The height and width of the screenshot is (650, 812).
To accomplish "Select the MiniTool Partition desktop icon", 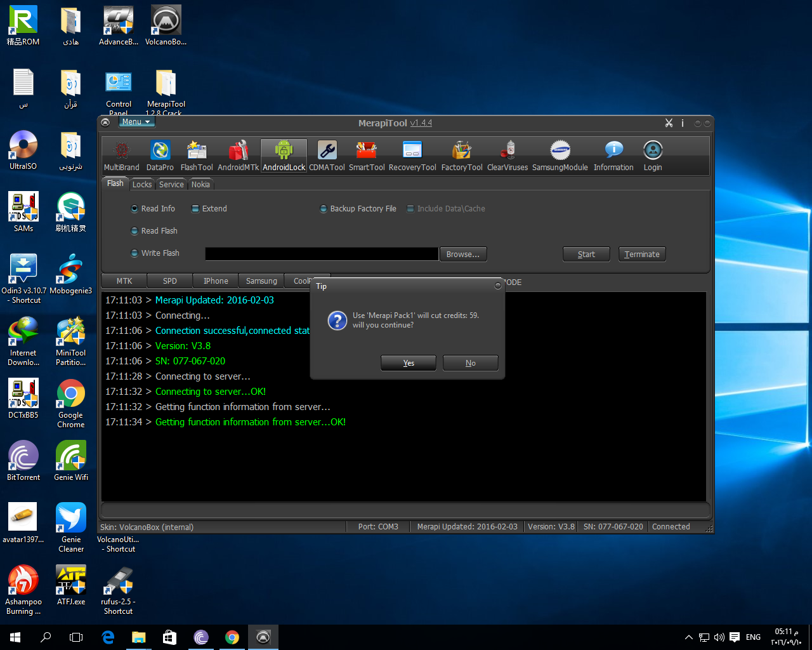I will coord(71,342).
